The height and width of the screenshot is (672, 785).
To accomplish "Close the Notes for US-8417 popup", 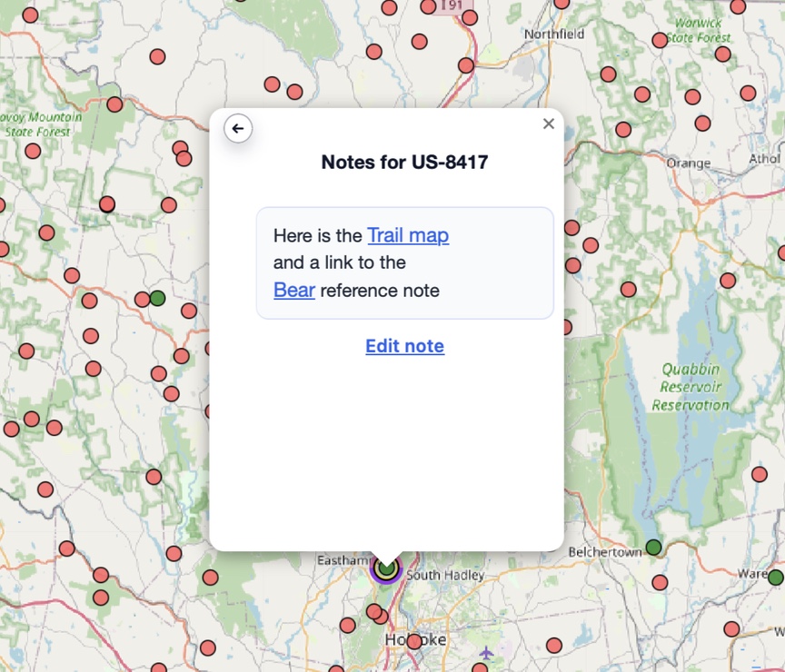I will [548, 124].
